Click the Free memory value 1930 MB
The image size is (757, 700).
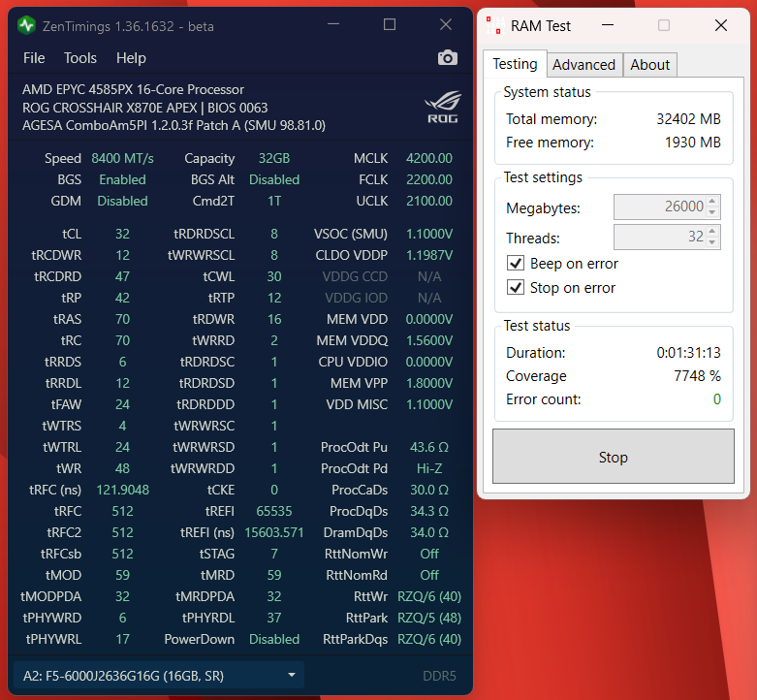[693, 143]
